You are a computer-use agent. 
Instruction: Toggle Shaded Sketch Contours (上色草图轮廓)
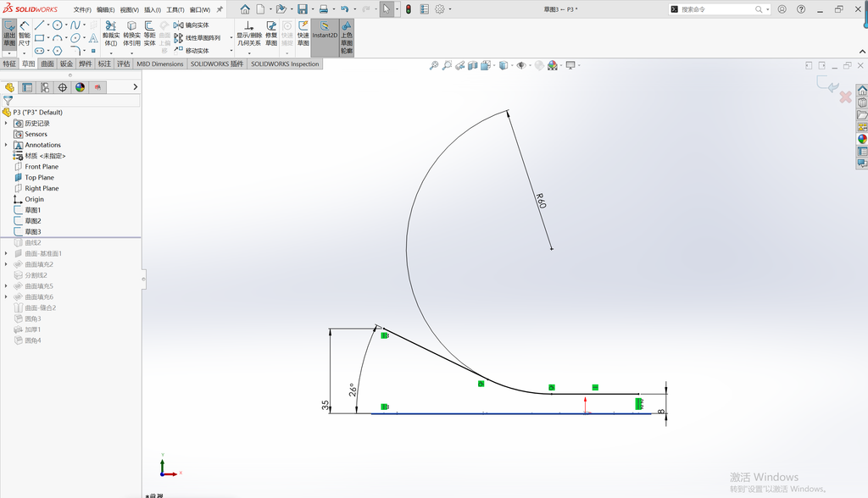pos(347,37)
